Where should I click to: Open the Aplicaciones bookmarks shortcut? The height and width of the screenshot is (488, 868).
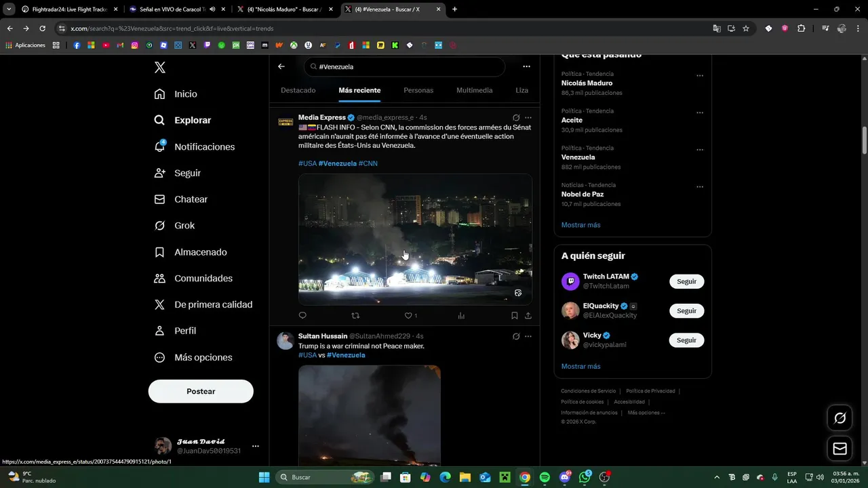pyautogui.click(x=25, y=45)
